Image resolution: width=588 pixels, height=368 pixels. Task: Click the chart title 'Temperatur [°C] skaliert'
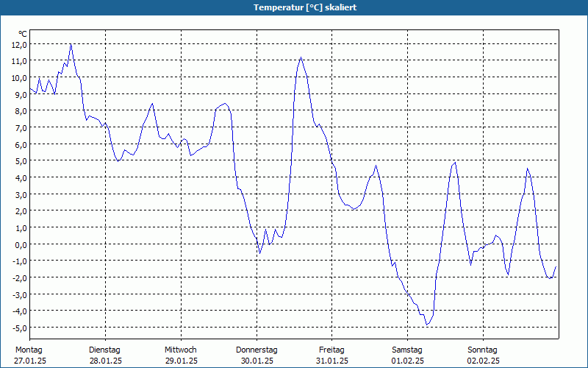[305, 7]
